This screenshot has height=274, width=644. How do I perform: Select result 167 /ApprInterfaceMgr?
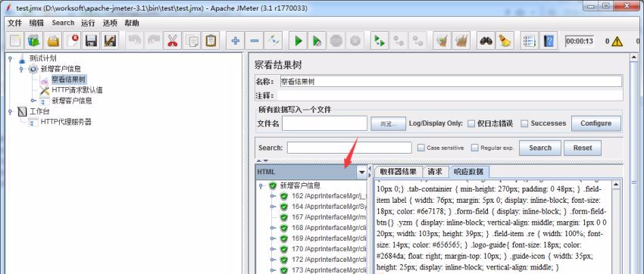[x=329, y=217]
